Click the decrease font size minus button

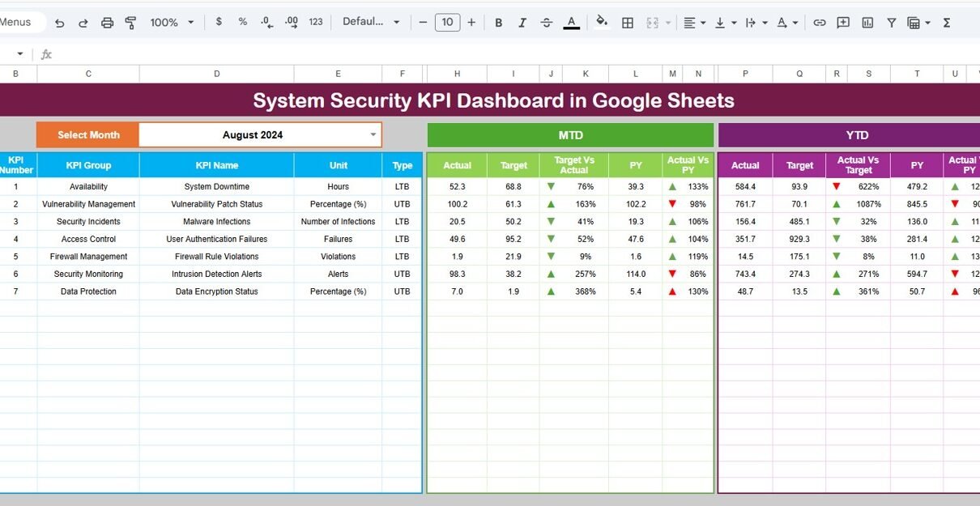click(x=424, y=23)
